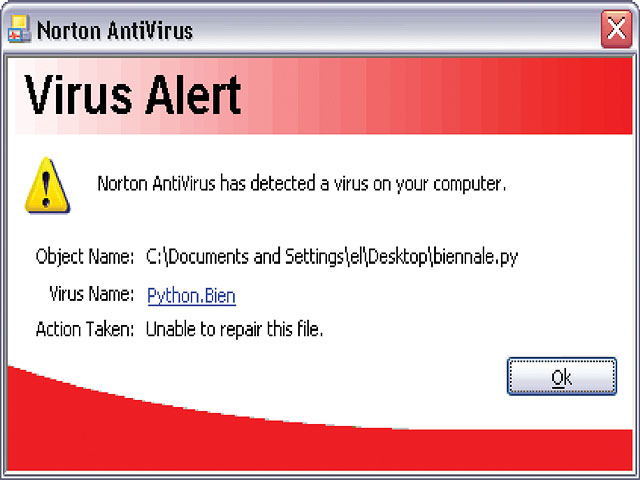Close the Norton AntiVirus alert window
The width and height of the screenshot is (640, 480).
point(616,29)
